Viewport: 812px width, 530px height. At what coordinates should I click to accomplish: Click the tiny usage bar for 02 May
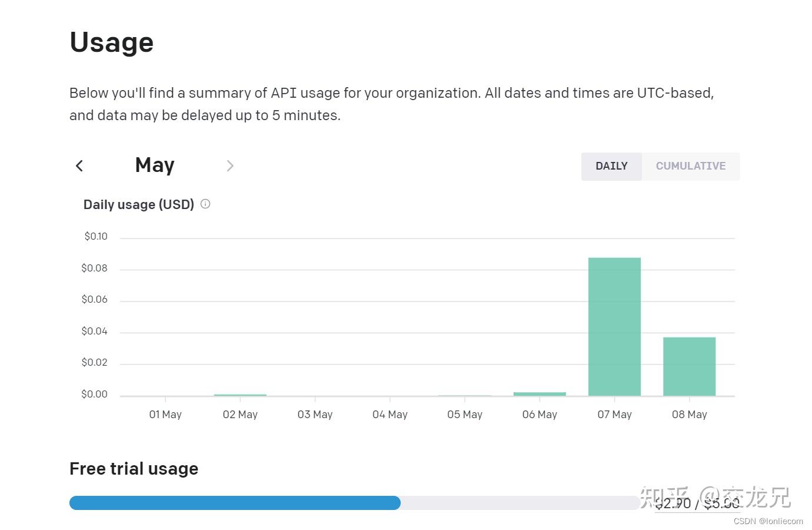point(239,394)
